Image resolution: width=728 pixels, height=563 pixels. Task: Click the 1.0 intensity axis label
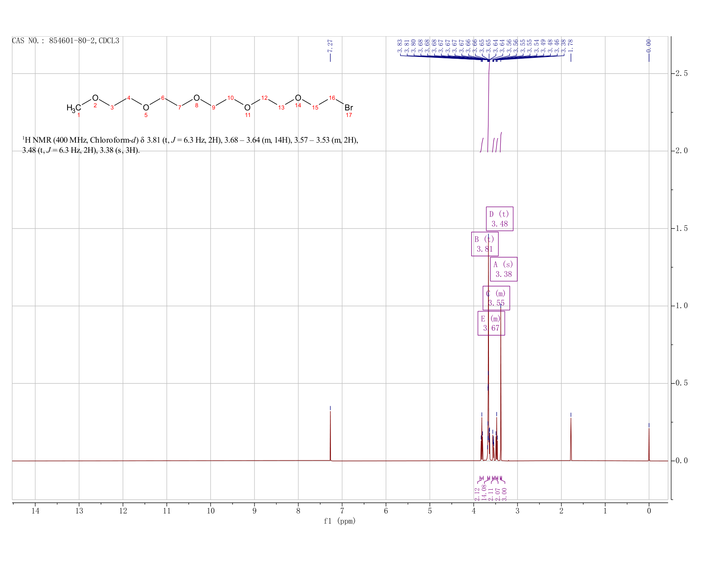click(682, 306)
